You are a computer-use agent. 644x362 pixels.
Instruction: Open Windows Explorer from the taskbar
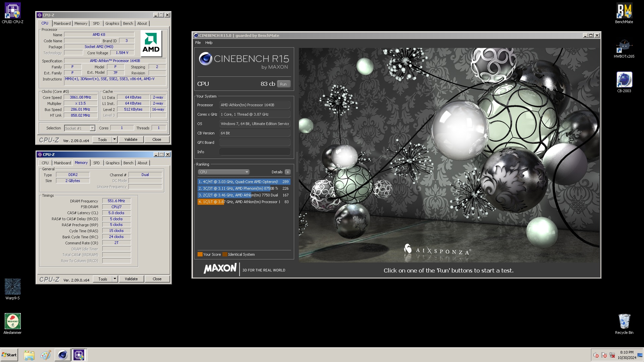tap(29, 355)
